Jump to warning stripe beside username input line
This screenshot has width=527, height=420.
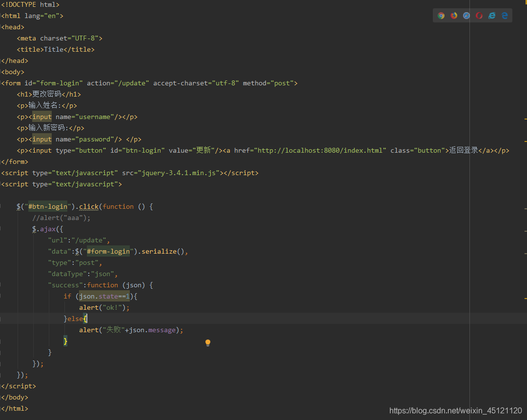(x=526, y=119)
